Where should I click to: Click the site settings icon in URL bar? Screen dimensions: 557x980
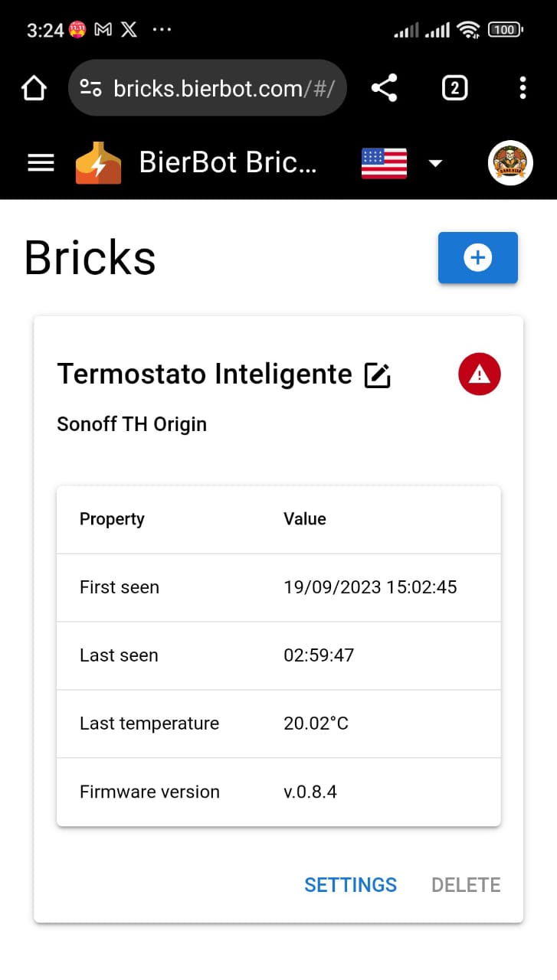pyautogui.click(x=91, y=88)
